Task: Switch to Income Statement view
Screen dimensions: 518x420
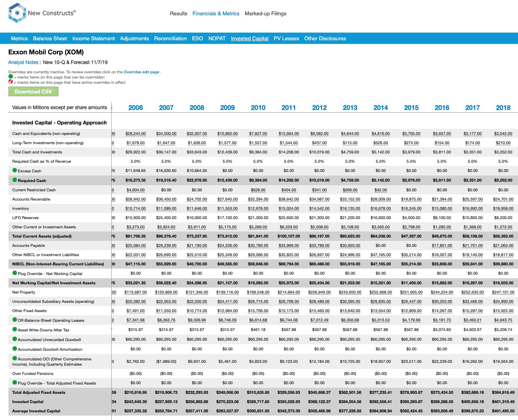Action: coord(94,39)
